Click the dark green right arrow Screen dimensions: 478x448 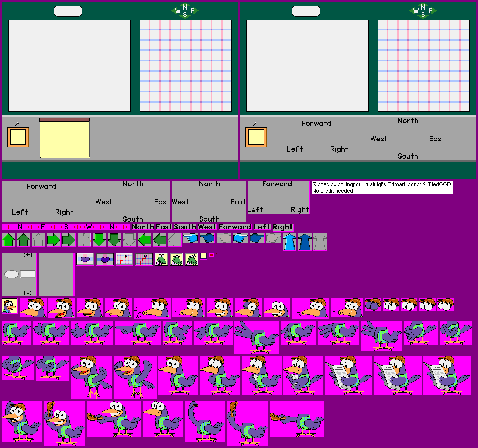pyautogui.click(x=69, y=240)
